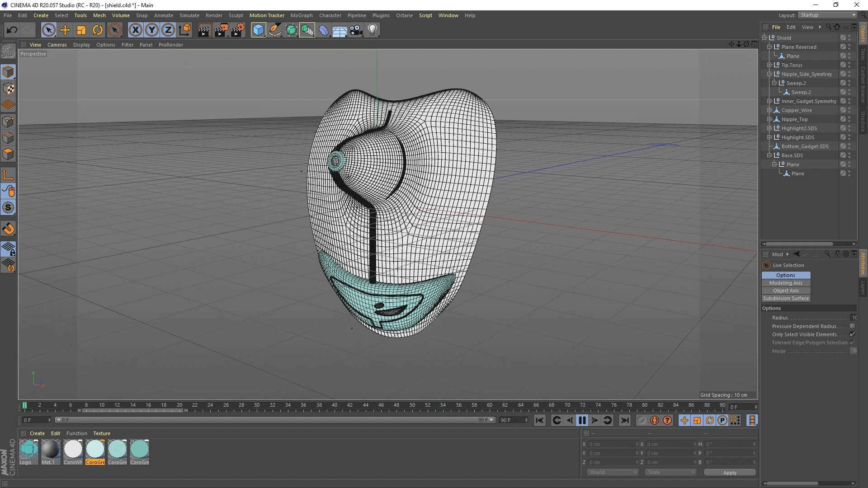
Task: Select the CoroWh white material swatch
Action: point(73,450)
